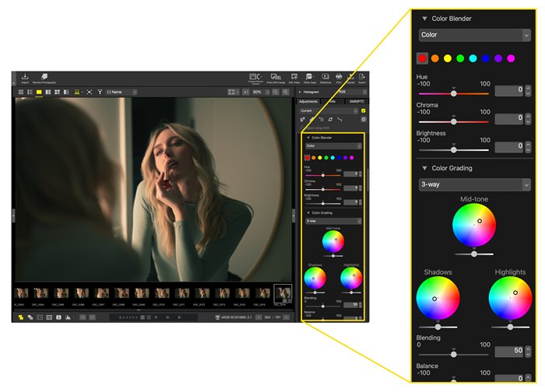Select the green swatch in enlarged Color Blender
Screen dimensions: 545x392
coord(460,58)
